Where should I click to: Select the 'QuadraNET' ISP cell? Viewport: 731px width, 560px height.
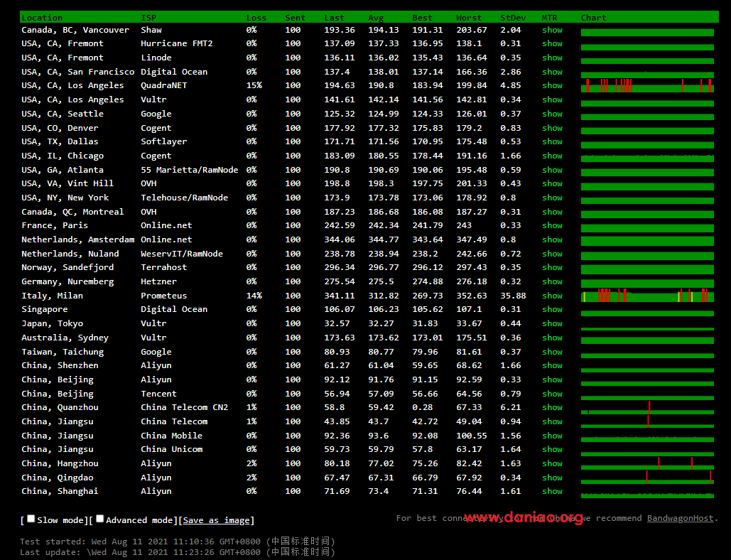click(x=163, y=85)
